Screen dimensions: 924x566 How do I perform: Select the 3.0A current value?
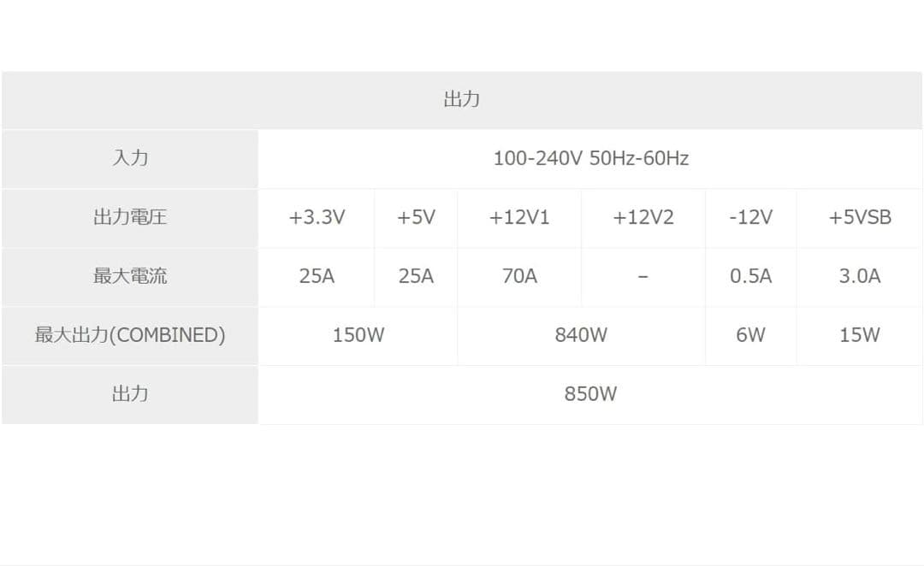pos(860,276)
